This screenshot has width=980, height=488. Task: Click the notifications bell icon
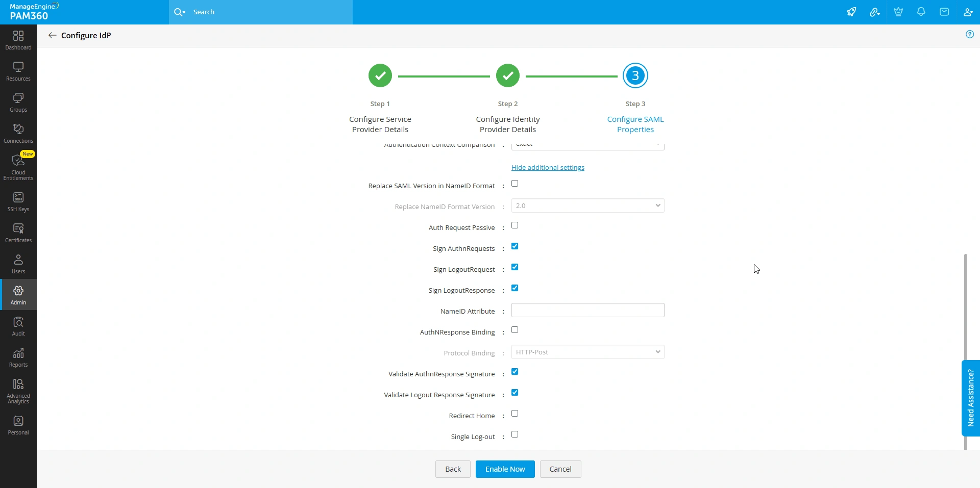pyautogui.click(x=921, y=12)
